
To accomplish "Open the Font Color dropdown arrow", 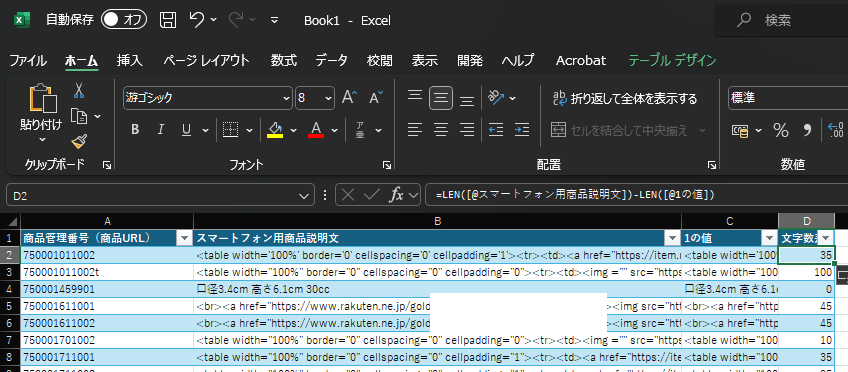I will click(x=334, y=130).
